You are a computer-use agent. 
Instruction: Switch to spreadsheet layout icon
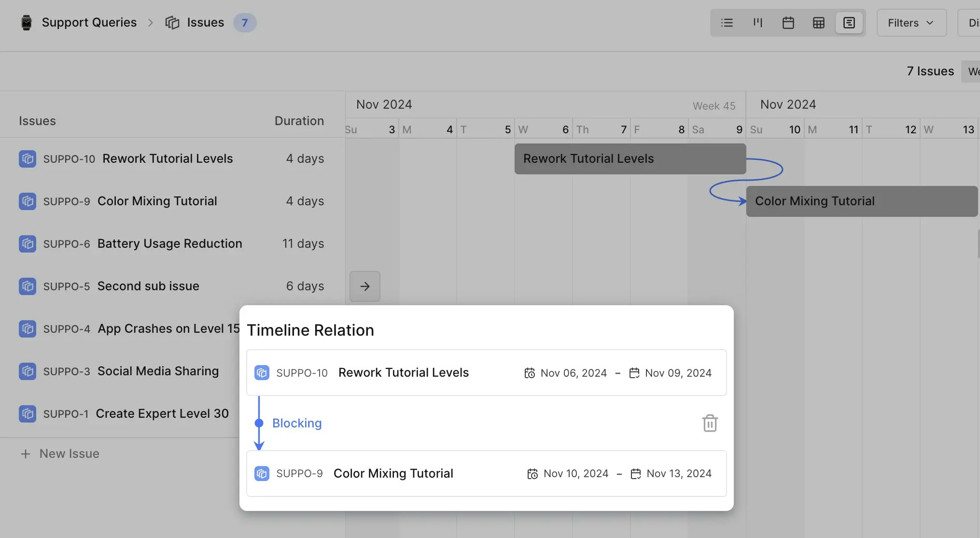pos(818,23)
